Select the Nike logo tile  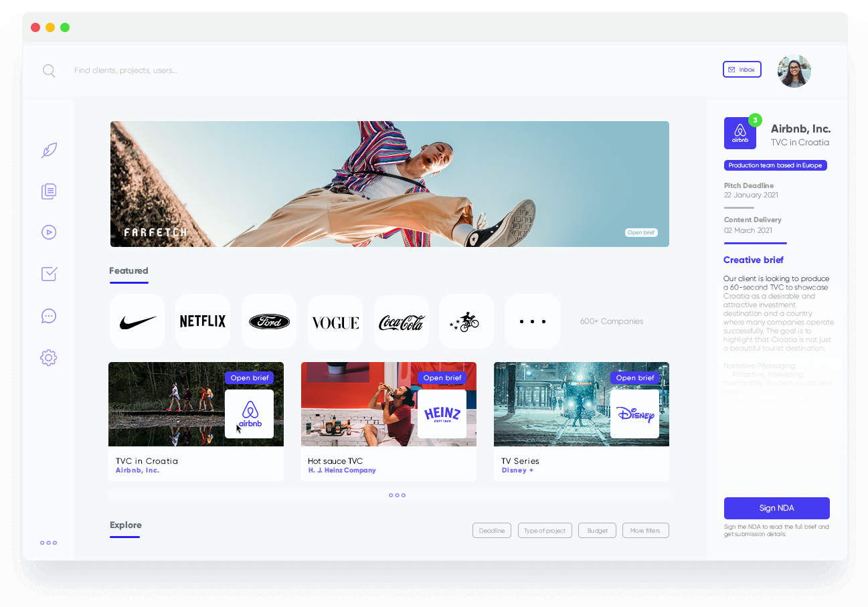[x=137, y=321]
